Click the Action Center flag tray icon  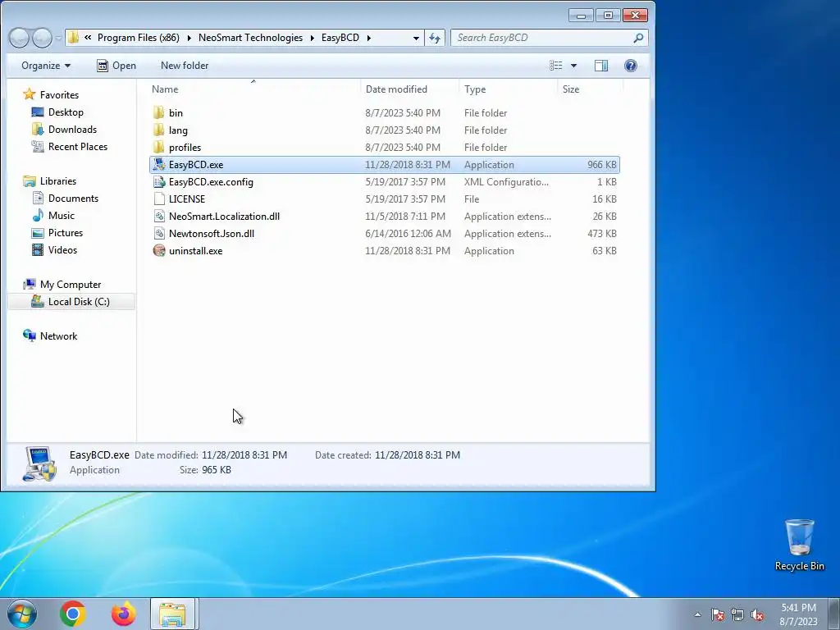[x=717, y=614]
